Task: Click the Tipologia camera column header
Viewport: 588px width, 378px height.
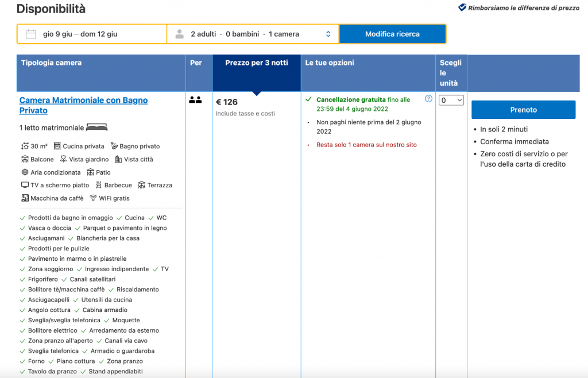Action: coord(52,63)
